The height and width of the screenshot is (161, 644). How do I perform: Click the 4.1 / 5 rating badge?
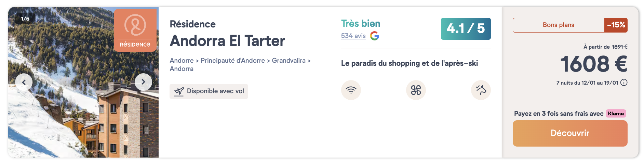pos(466,29)
